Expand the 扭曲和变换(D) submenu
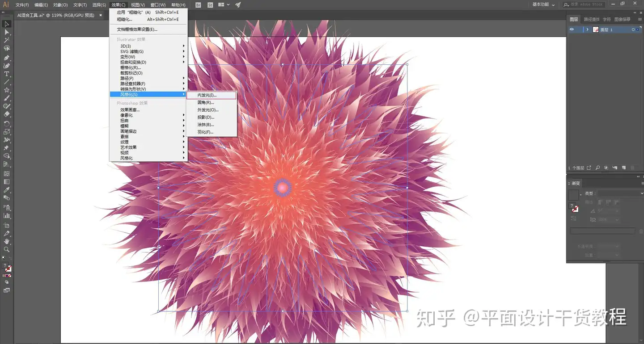 tap(148, 62)
